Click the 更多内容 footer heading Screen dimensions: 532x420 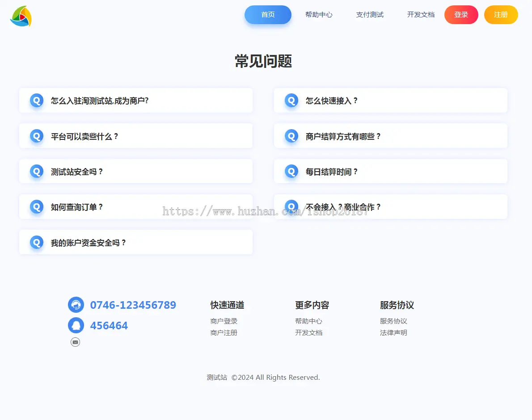click(312, 305)
